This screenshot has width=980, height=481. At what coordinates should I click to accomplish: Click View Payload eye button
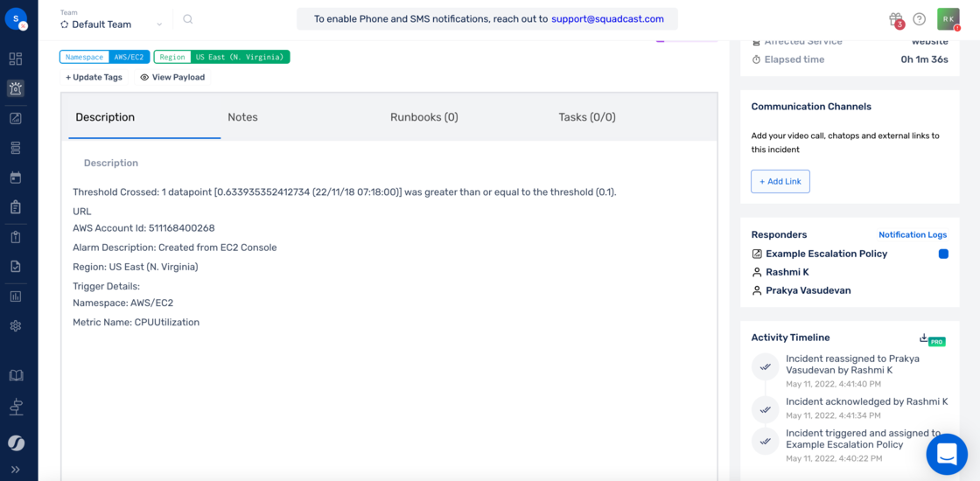(x=172, y=78)
